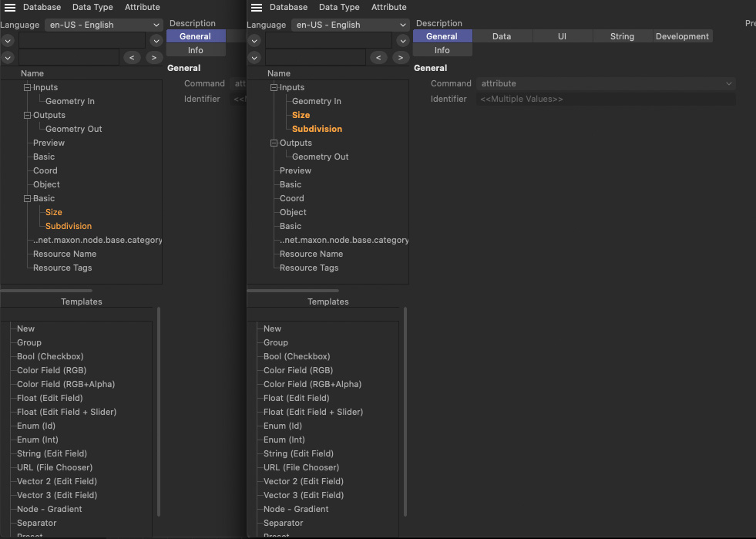Open the hamburger menu in the right panel

pyautogui.click(x=257, y=8)
